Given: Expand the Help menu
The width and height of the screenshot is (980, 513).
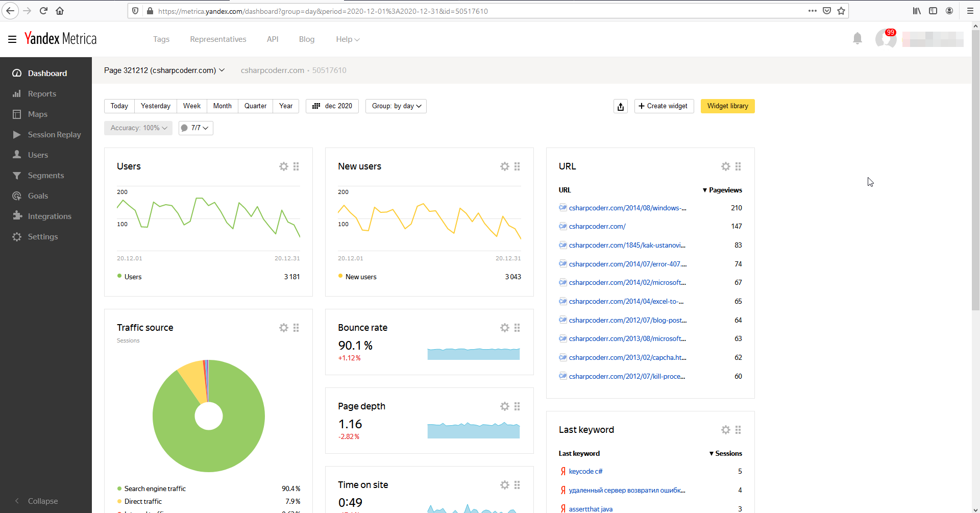Looking at the screenshot, I should (348, 39).
